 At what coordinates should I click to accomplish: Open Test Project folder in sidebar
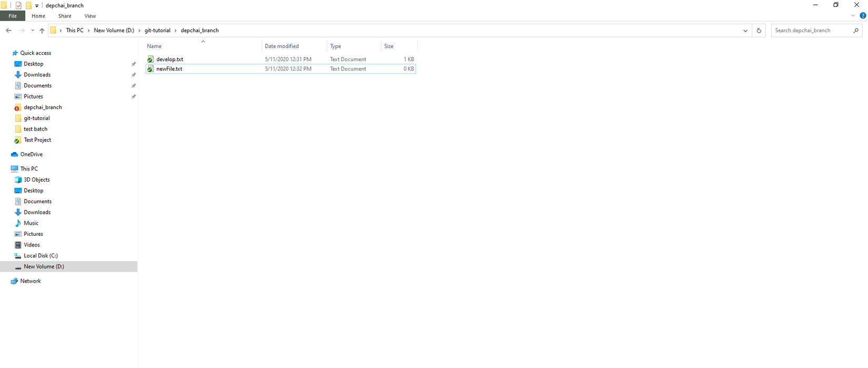(37, 140)
